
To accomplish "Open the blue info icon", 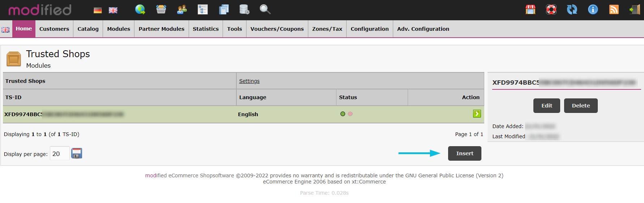I will (593, 9).
